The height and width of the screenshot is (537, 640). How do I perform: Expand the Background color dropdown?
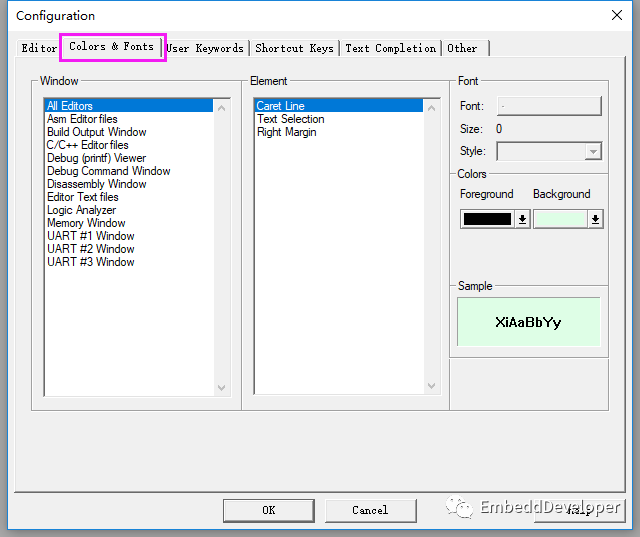pos(596,219)
